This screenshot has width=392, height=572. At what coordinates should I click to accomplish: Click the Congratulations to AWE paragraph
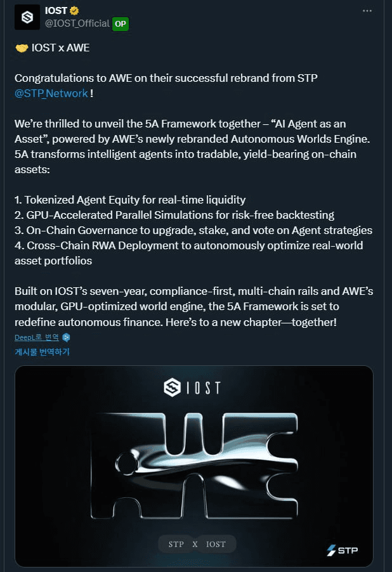point(165,78)
